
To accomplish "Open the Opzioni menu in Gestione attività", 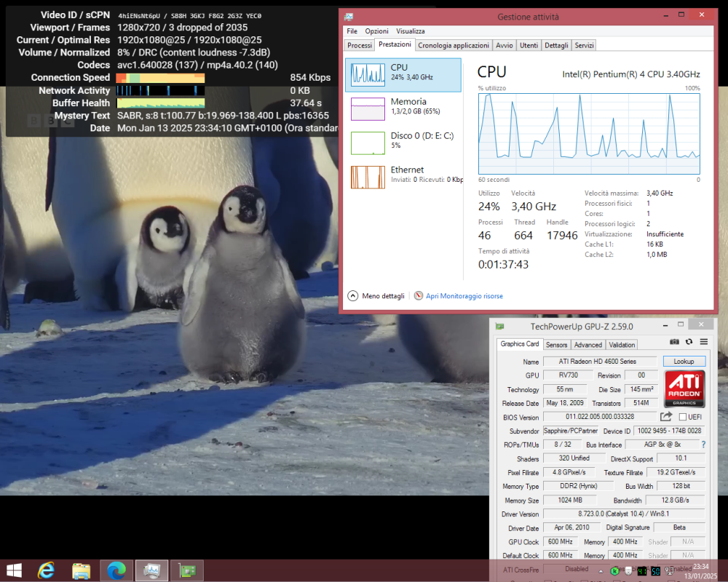I will [x=376, y=31].
